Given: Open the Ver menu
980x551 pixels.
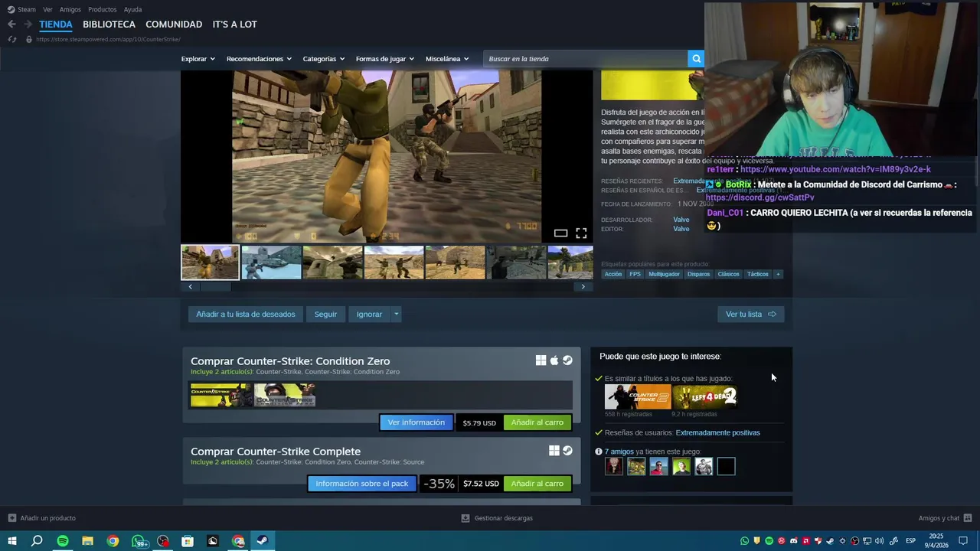Looking at the screenshot, I should coord(48,9).
